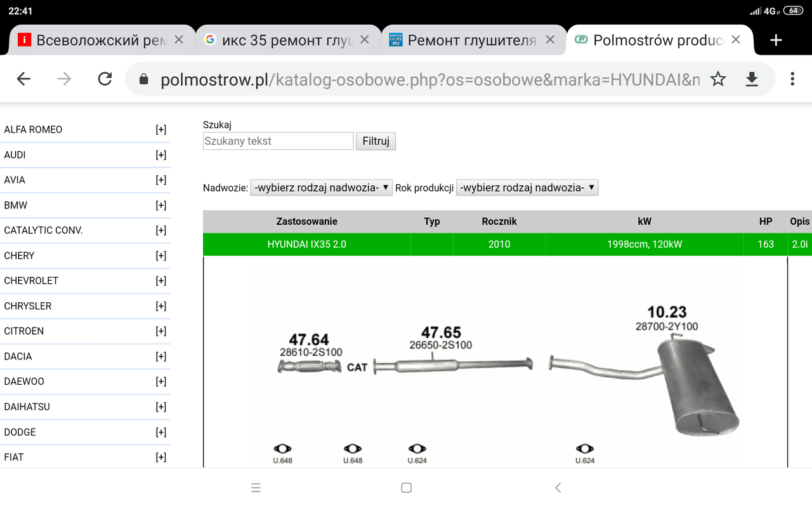Viewport: 812px width, 508px height.
Task: Click the address bar URL
Action: 430,79
